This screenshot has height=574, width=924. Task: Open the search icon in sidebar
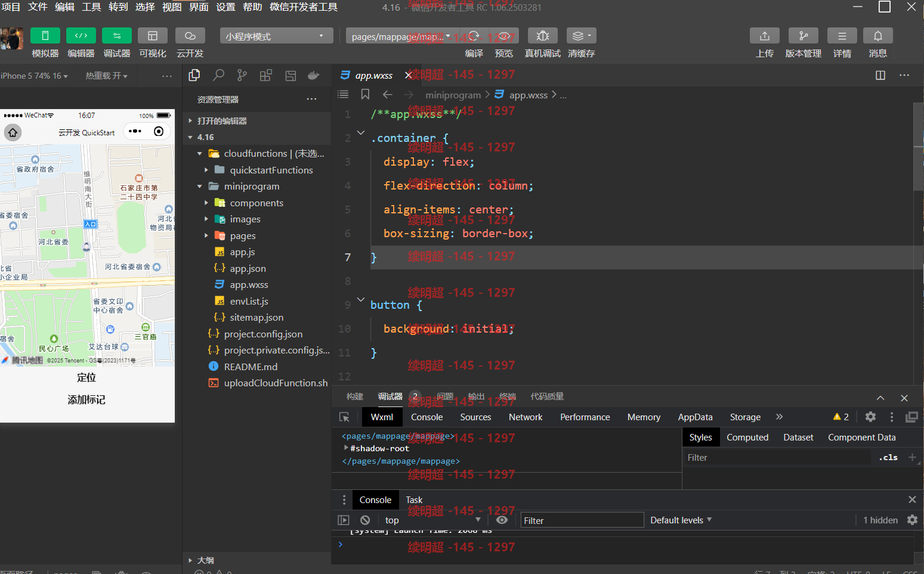coord(219,75)
